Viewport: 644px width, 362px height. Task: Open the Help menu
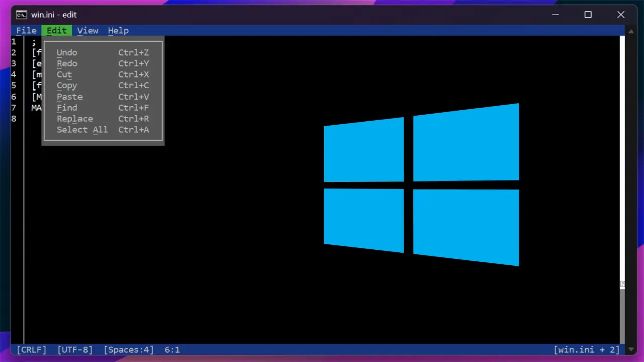click(118, 31)
